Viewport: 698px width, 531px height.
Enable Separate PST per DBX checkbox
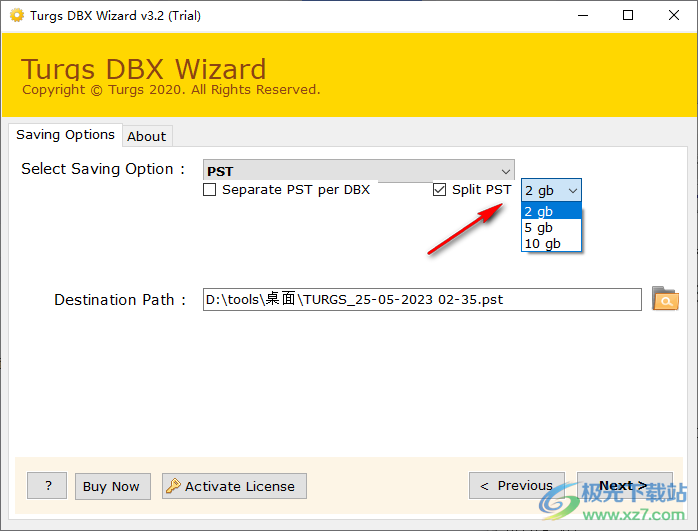[x=210, y=190]
